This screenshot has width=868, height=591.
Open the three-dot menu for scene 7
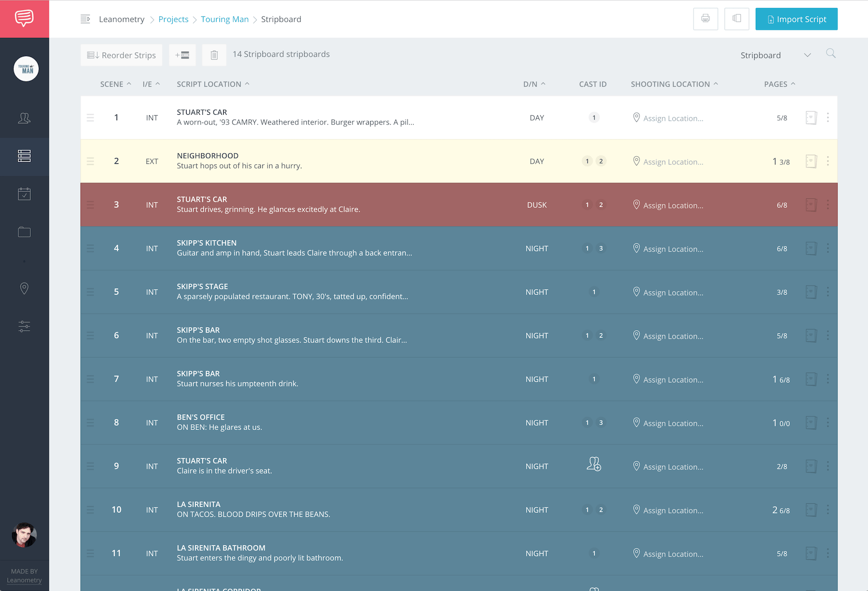828,379
